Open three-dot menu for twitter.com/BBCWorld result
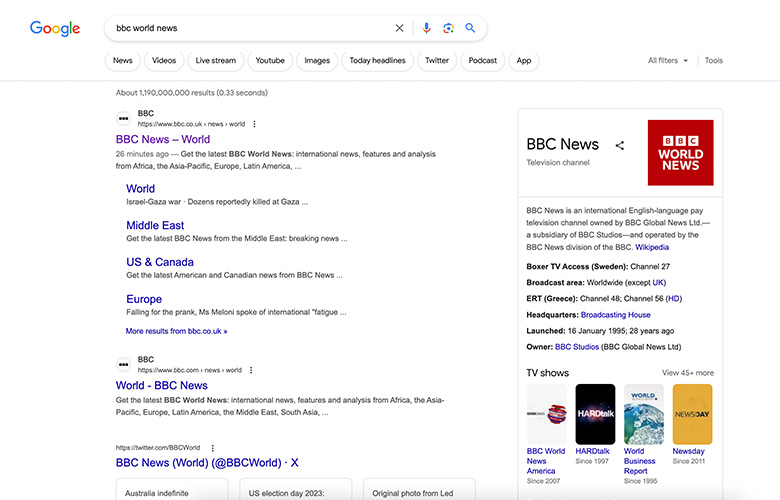This screenshot has height=500, width=780. click(212, 448)
